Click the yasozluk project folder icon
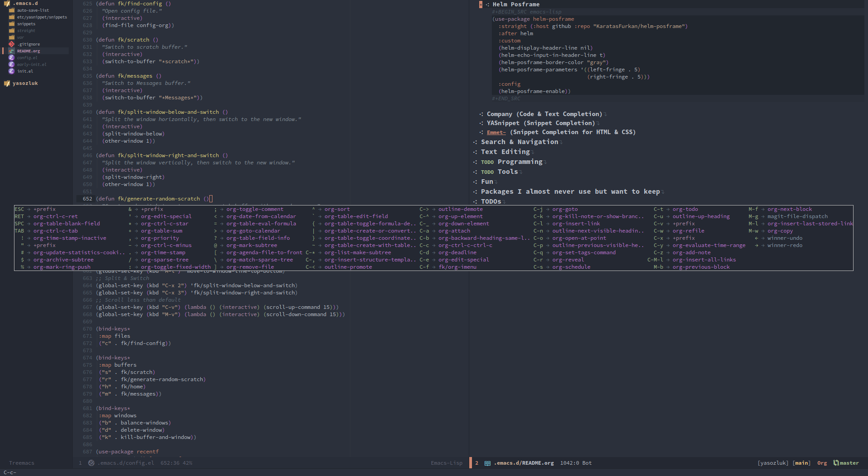 (7, 84)
